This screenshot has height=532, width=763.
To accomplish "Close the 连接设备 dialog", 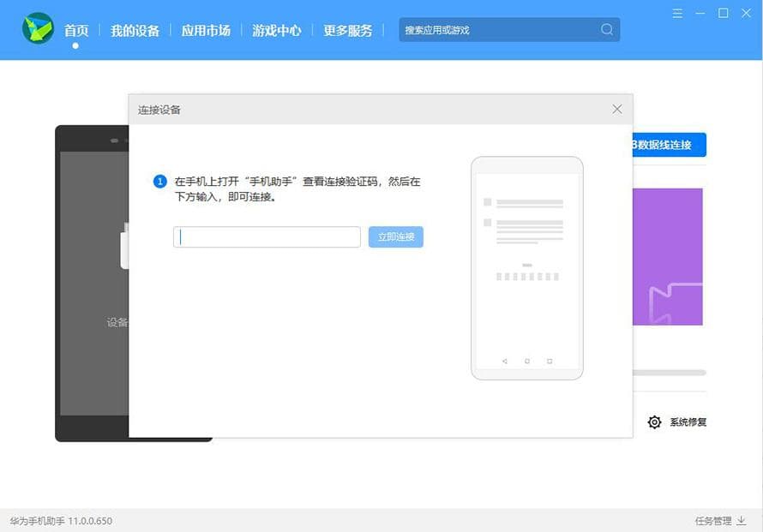I will click(616, 109).
